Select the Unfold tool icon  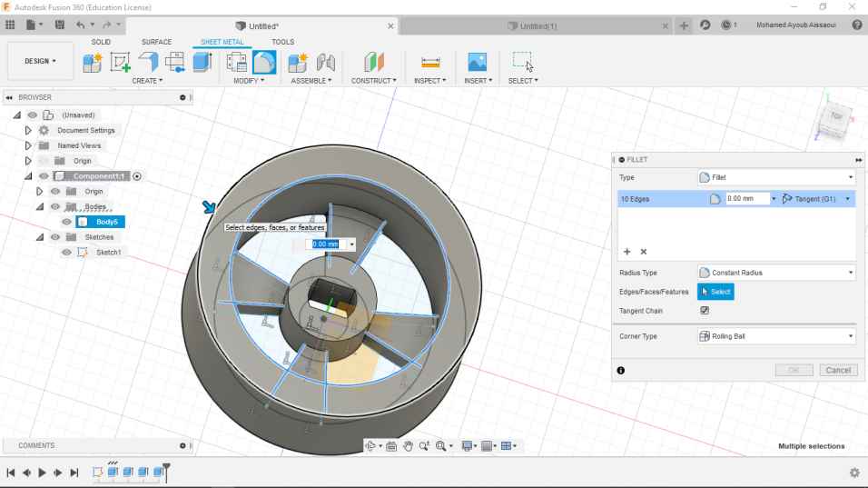pos(175,62)
